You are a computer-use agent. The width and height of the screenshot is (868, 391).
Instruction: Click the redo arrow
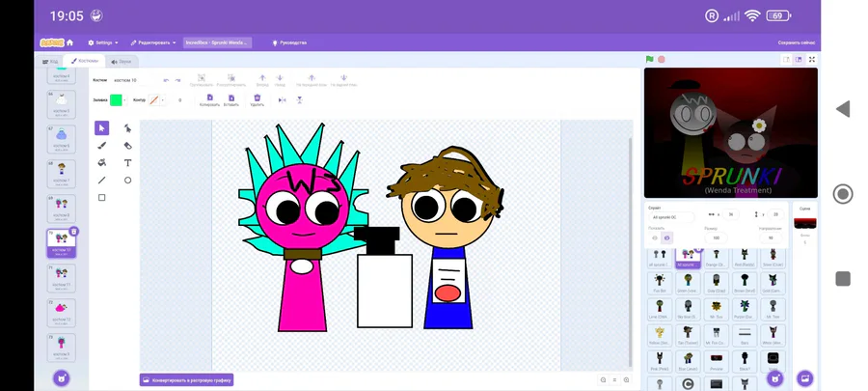(x=177, y=80)
